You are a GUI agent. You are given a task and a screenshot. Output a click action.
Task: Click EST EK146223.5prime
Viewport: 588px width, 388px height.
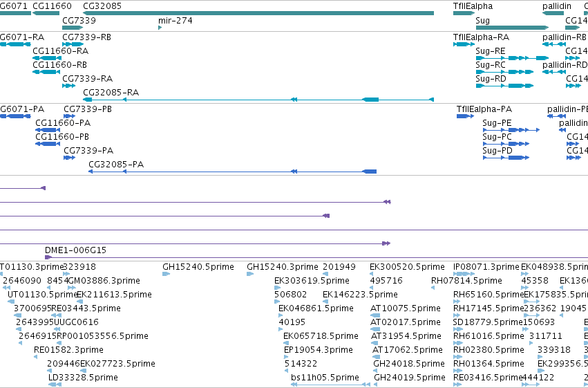(x=360, y=295)
